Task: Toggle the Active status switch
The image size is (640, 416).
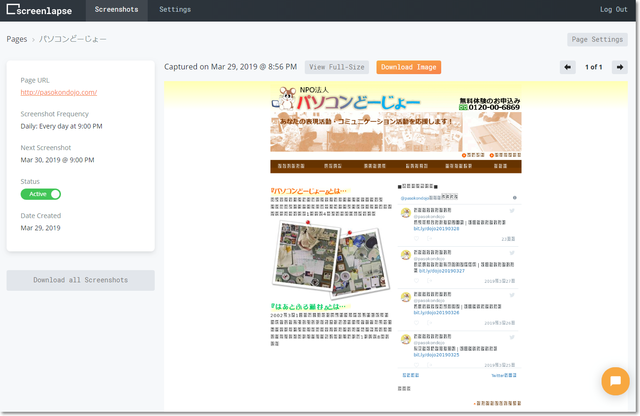Action: (41, 194)
